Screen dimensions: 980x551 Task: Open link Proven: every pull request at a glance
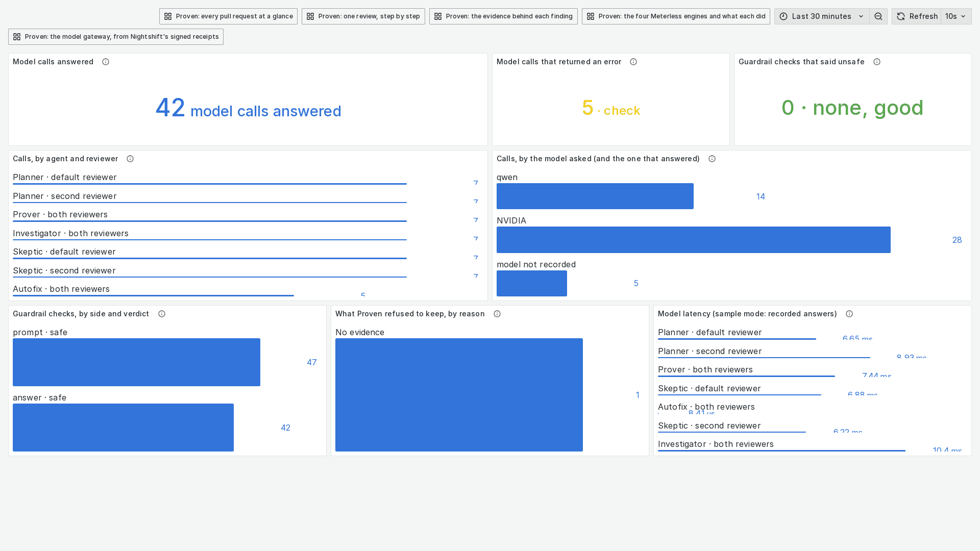coord(228,16)
